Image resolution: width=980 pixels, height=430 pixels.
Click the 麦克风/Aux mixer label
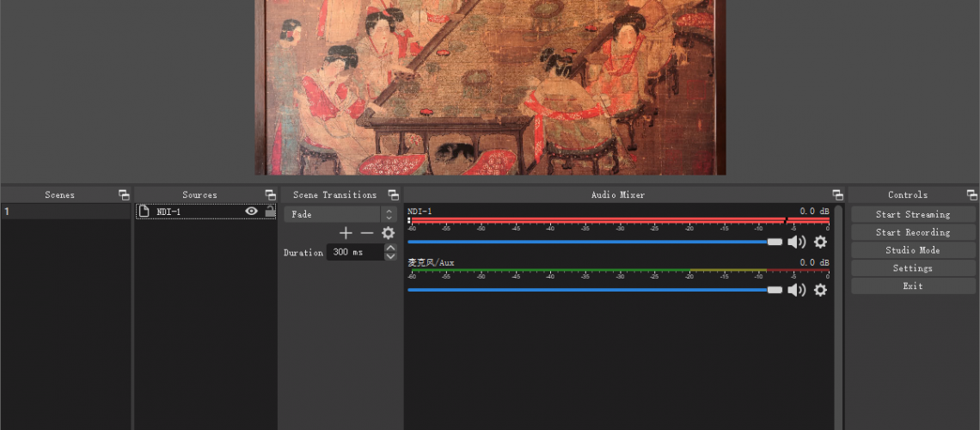pyautogui.click(x=431, y=262)
